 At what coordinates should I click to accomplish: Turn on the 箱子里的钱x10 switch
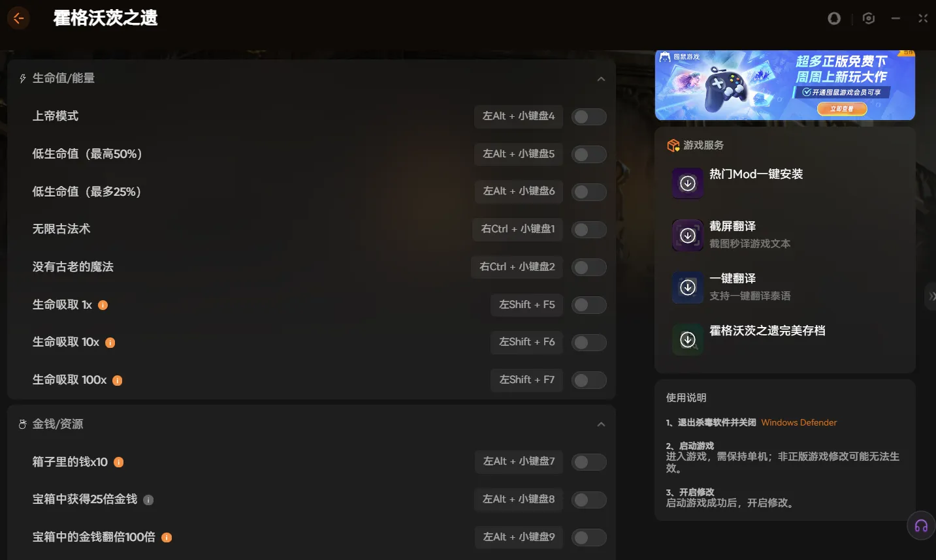click(x=589, y=461)
